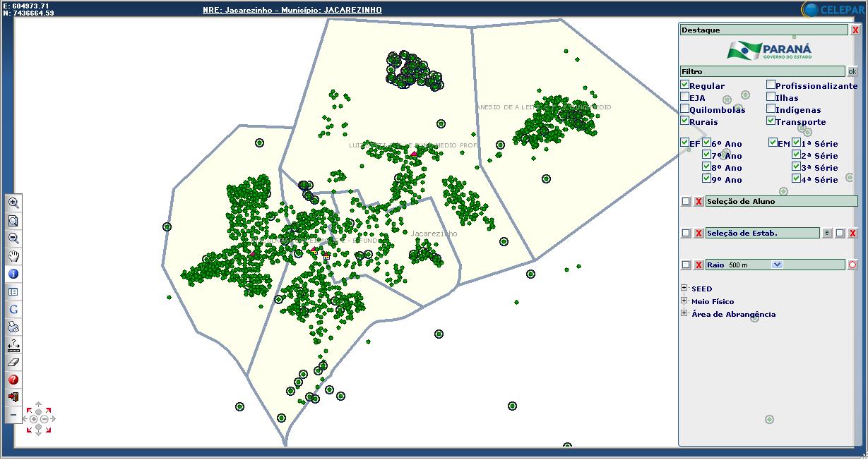Select the zoom in magnifier tool

coord(13,203)
